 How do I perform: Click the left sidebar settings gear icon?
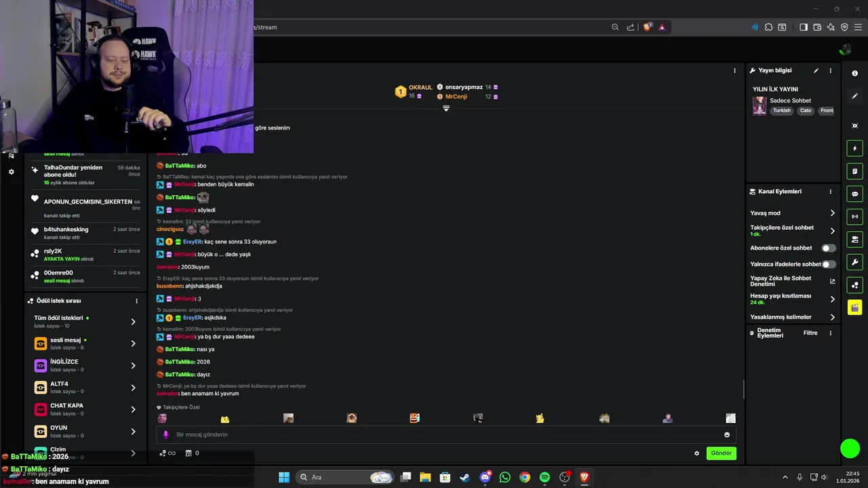click(11, 172)
